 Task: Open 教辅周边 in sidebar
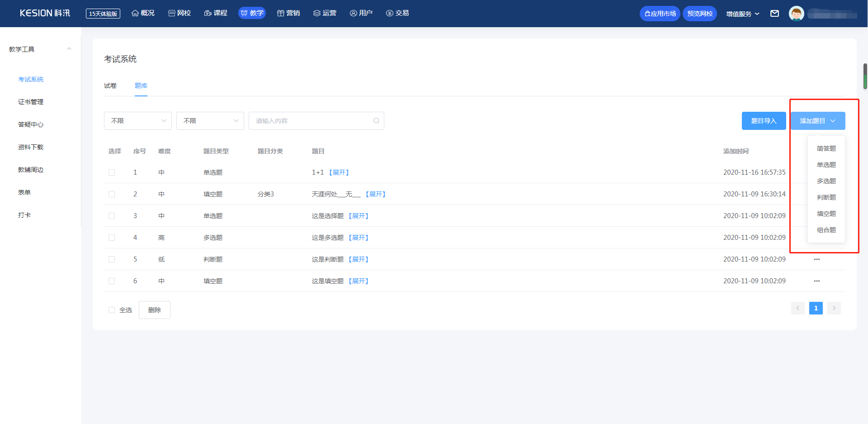(x=31, y=170)
